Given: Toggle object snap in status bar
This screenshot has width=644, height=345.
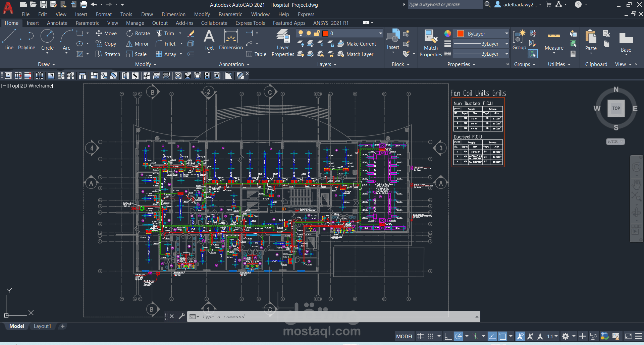Looking at the screenshot, I should (475, 336).
